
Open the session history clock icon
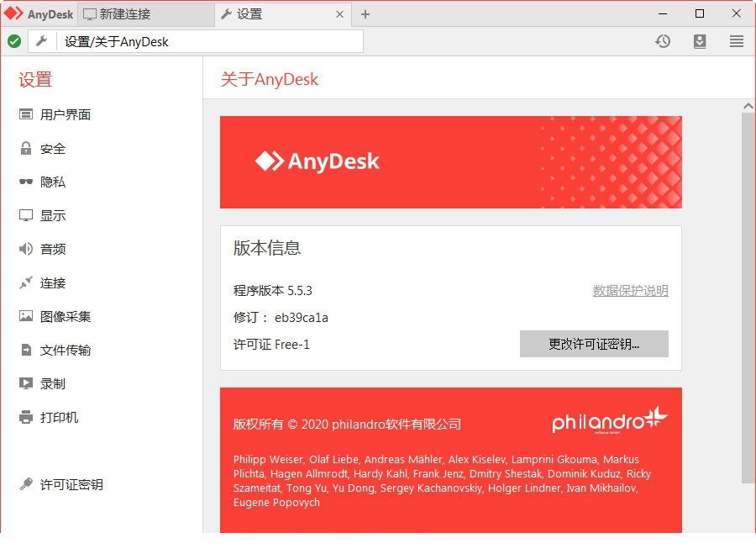tap(663, 41)
